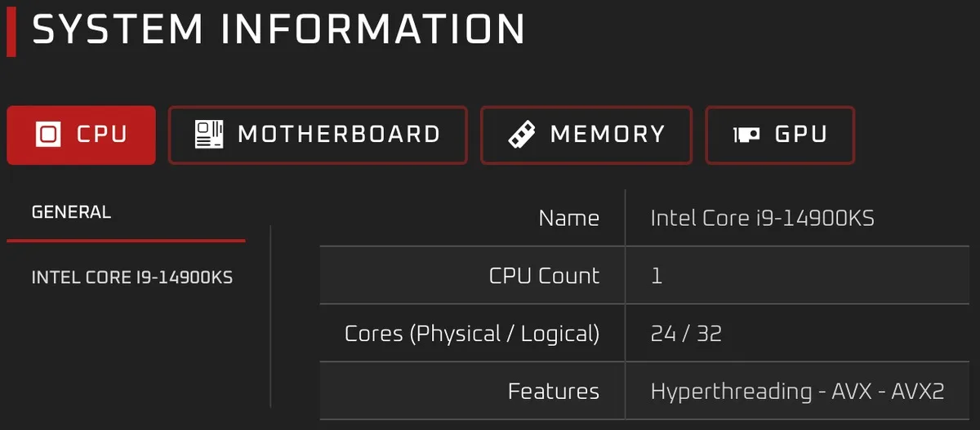Select the Hyperthreading - AVX - AVX2 value
Screen dimensions: 980x430
[797, 392]
